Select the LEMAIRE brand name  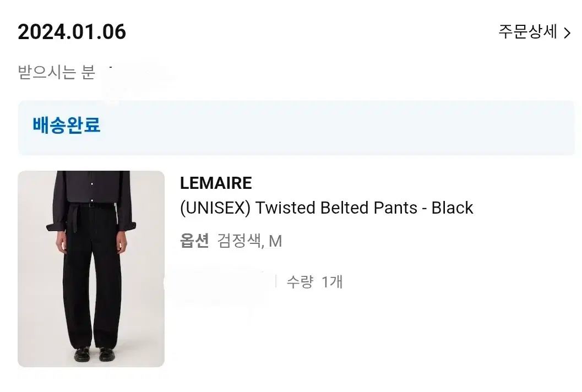[x=216, y=183]
